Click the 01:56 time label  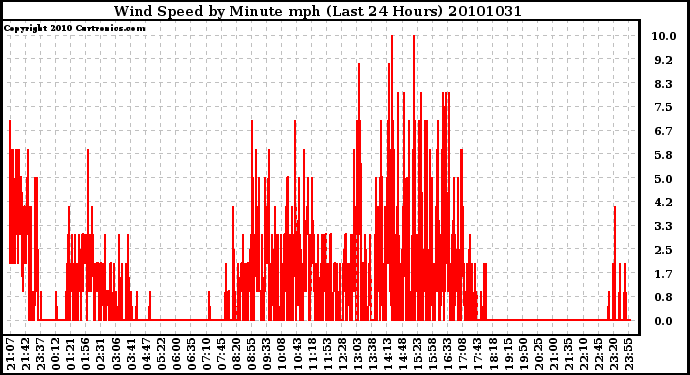[x=86, y=355]
